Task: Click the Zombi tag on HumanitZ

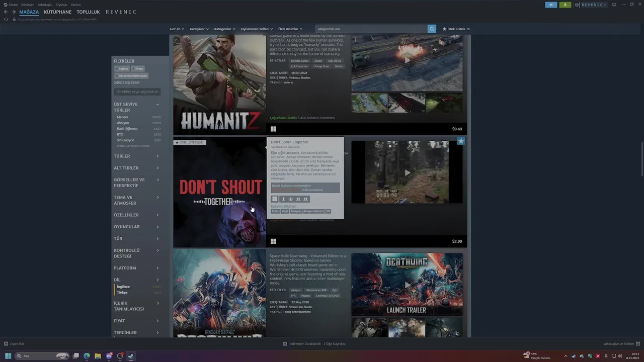Action: click(x=318, y=61)
